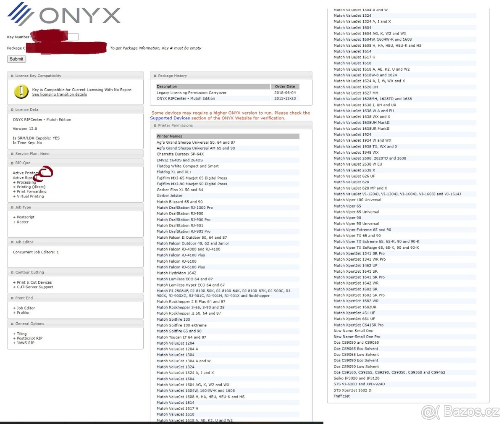This screenshot has height=424, width=504.
Task: Click the License Data header icon
Action: tap(12, 110)
